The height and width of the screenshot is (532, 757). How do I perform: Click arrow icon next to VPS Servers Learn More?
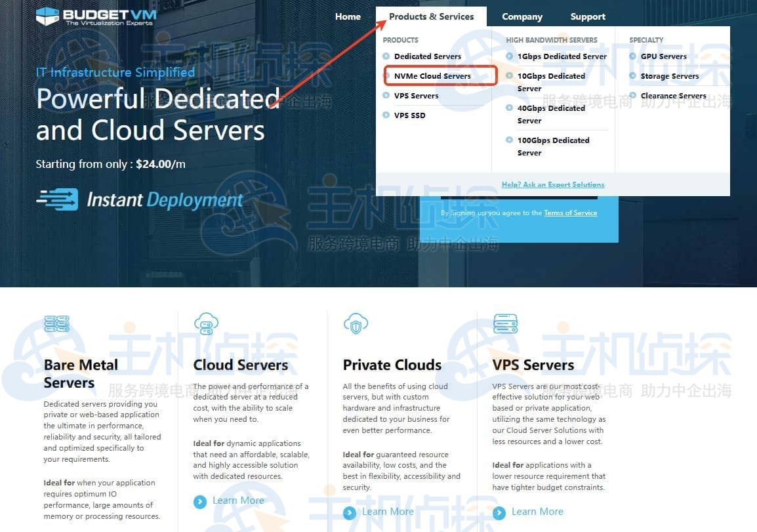click(499, 513)
